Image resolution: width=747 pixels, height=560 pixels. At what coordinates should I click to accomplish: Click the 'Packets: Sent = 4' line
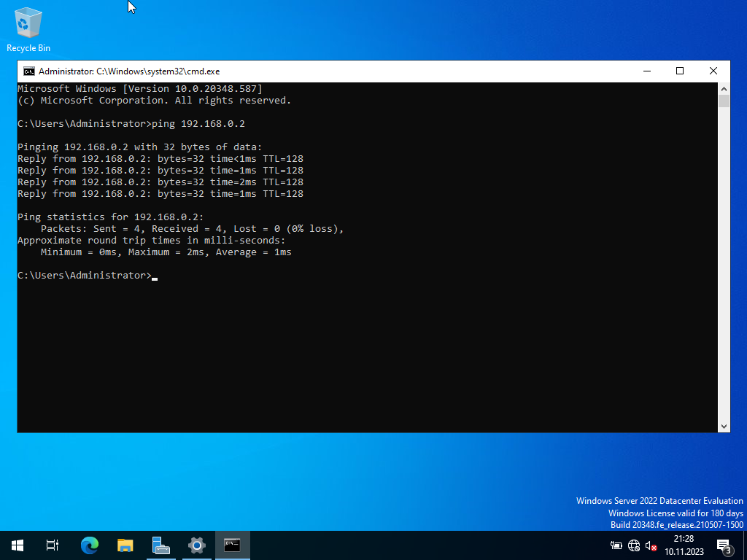(x=192, y=228)
